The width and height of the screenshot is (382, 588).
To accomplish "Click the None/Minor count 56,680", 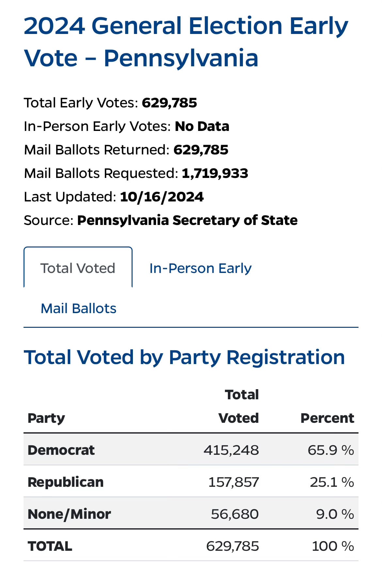I will click(235, 514).
